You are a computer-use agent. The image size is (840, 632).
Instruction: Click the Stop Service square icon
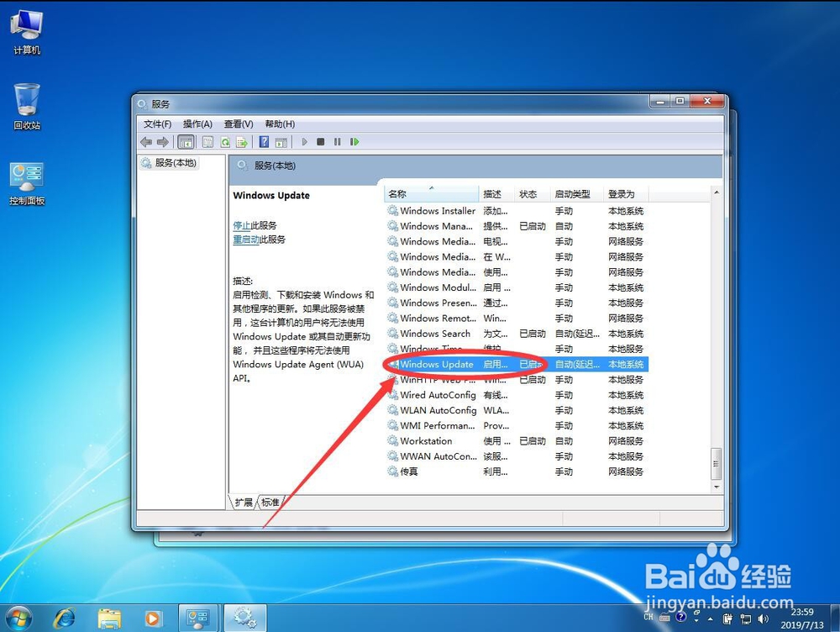(x=321, y=142)
